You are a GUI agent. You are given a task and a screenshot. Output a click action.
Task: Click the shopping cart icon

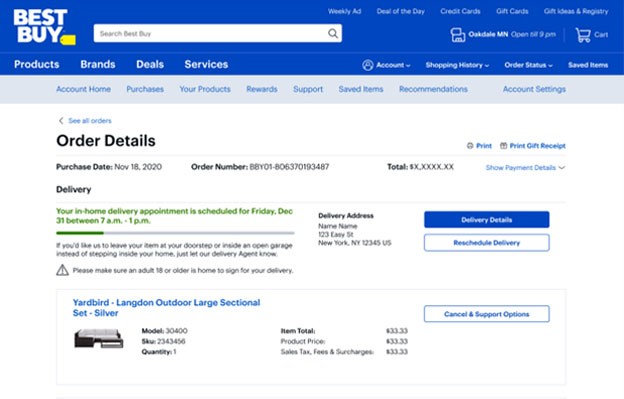click(583, 35)
